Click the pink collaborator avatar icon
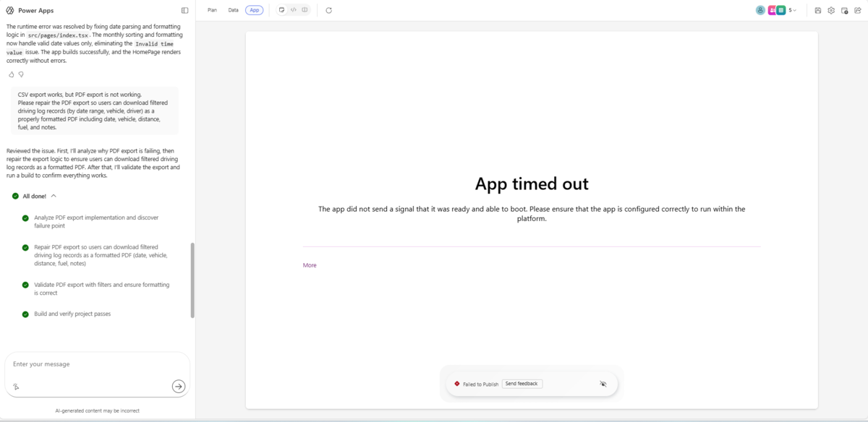This screenshot has width=868, height=422. (x=772, y=10)
